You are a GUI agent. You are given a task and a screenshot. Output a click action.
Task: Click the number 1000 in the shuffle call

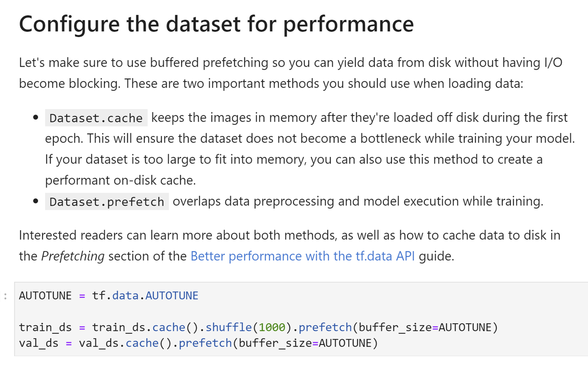point(272,327)
